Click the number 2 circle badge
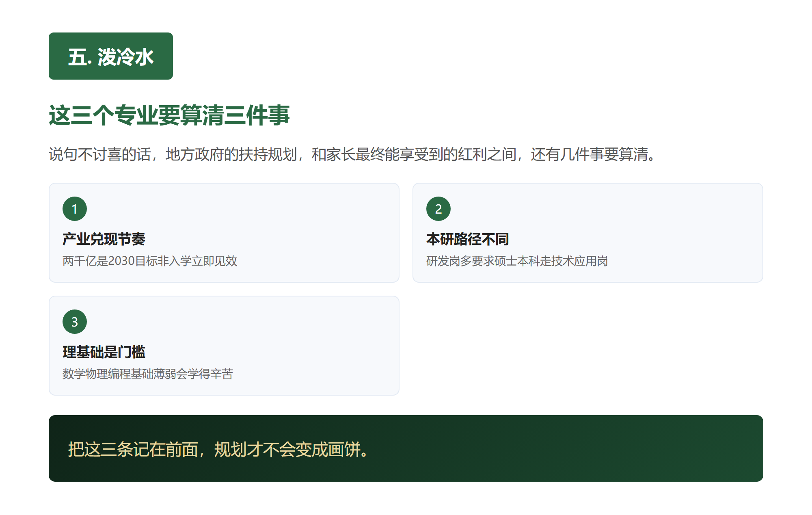 438,209
